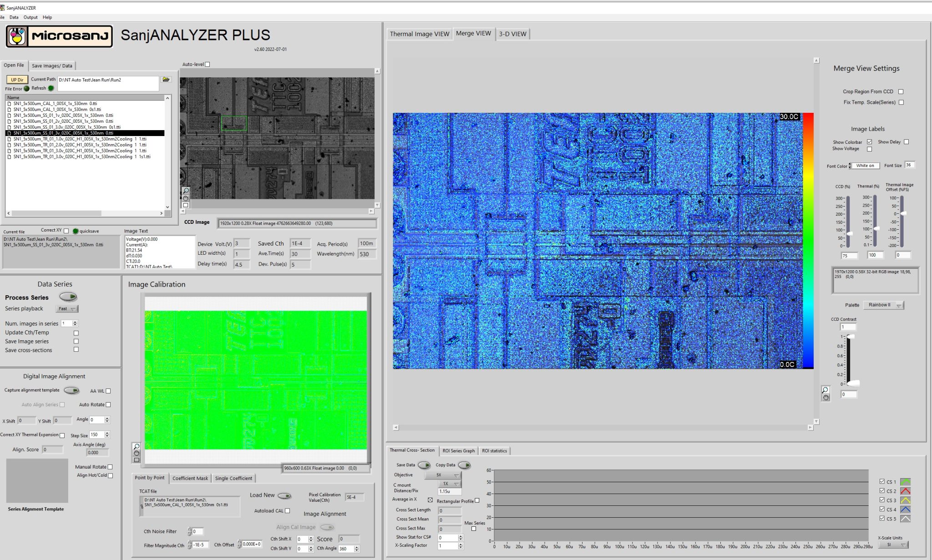Uncheck Show Colorbar option
This screenshot has width=932, height=560.
(x=869, y=142)
